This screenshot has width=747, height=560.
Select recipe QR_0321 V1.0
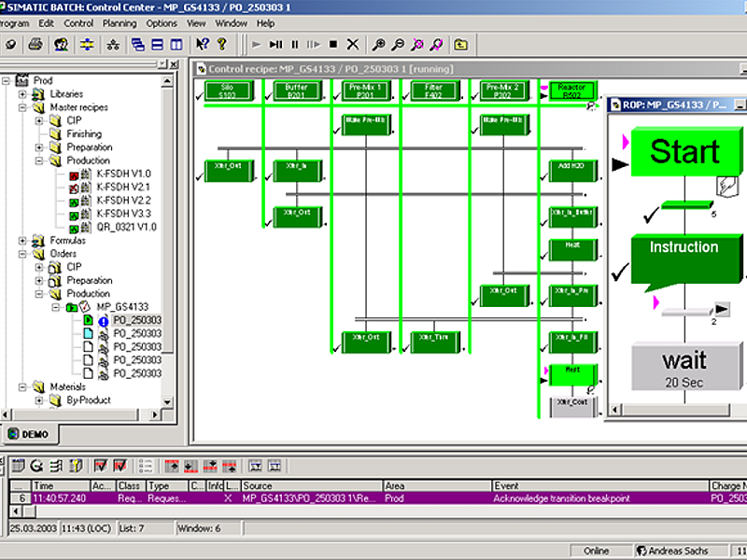click(x=126, y=227)
